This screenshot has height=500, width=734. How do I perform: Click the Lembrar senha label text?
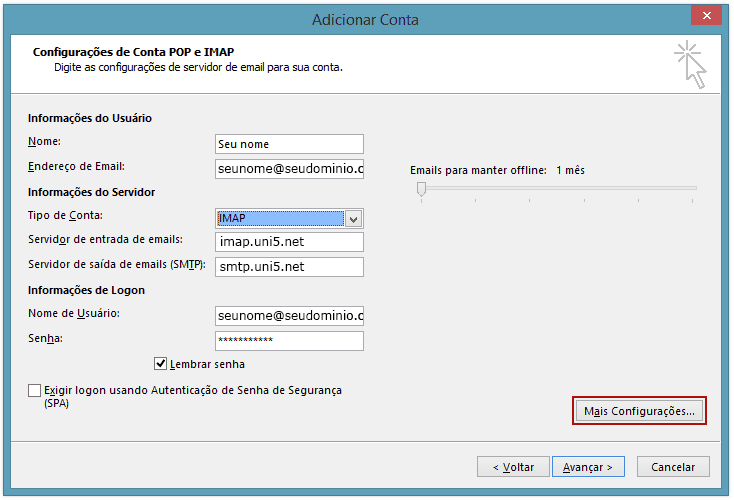[207, 364]
